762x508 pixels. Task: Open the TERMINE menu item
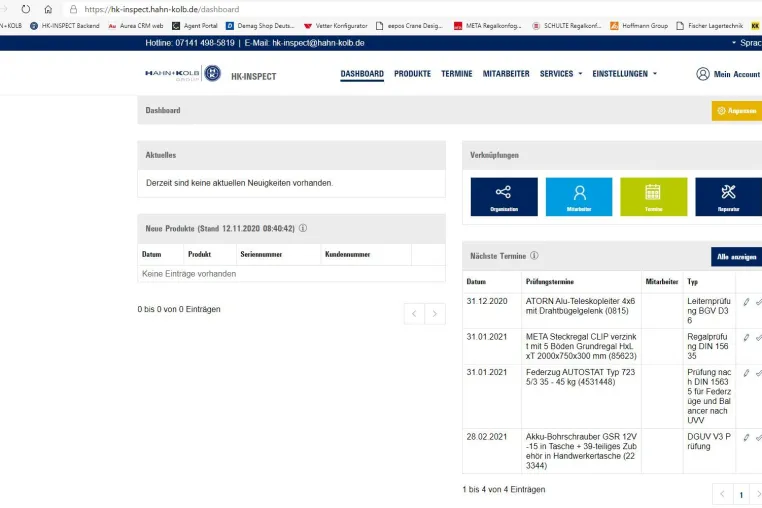tap(457, 74)
